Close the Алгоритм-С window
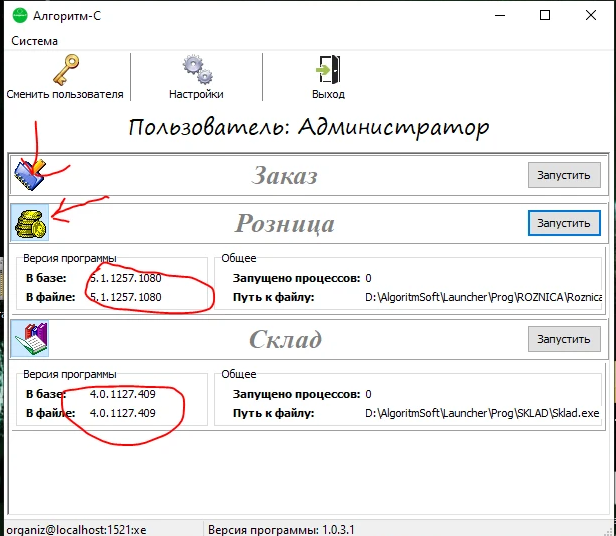 (591, 15)
